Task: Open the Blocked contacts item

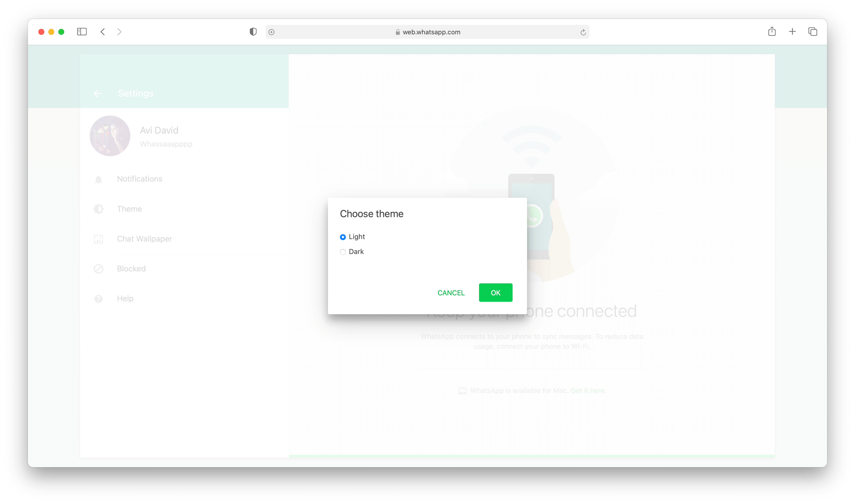Action: tap(184, 269)
